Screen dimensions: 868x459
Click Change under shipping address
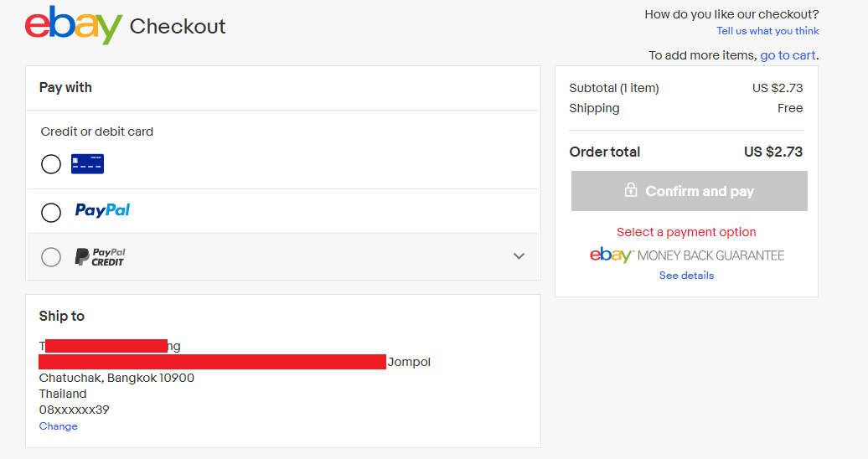[58, 426]
